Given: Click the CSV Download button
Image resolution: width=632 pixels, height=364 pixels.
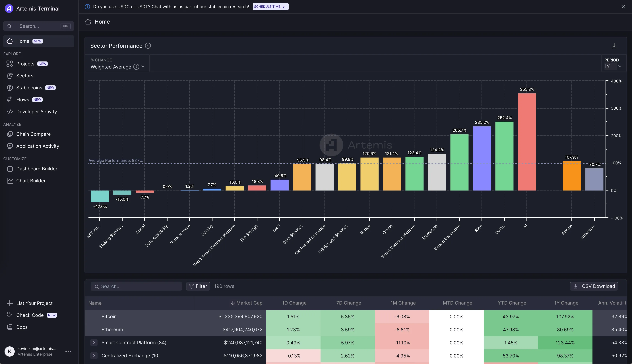Looking at the screenshot, I should 594,286.
